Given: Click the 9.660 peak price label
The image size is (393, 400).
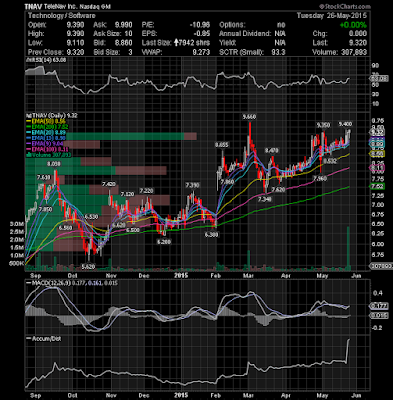Looking at the screenshot, I should click(249, 117).
